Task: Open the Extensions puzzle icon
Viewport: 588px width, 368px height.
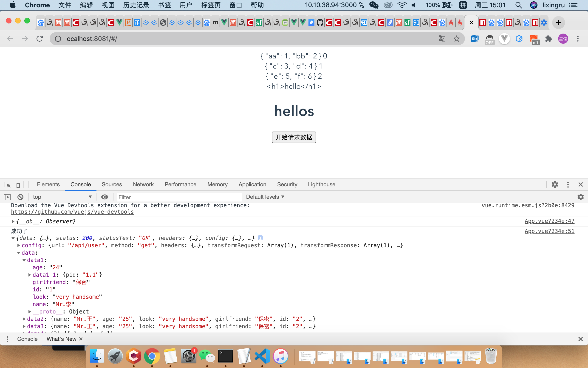Action: 548,38
